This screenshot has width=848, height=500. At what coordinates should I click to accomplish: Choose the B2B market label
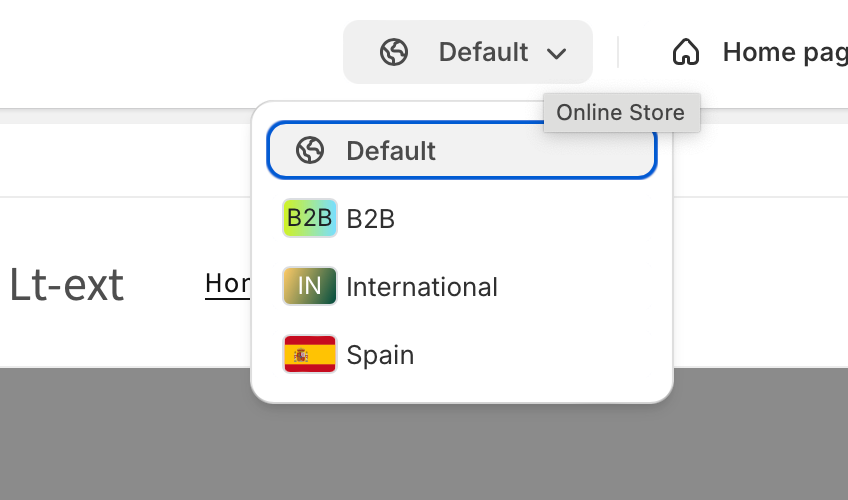370,219
